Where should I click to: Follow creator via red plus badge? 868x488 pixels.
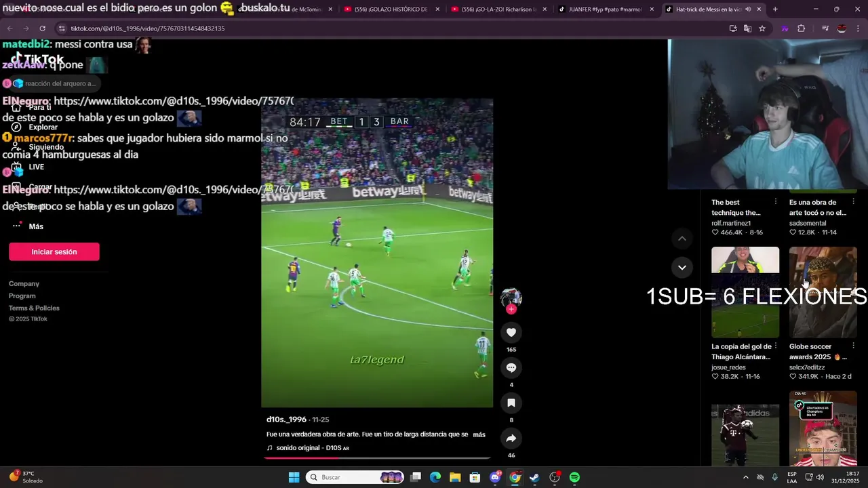click(511, 309)
